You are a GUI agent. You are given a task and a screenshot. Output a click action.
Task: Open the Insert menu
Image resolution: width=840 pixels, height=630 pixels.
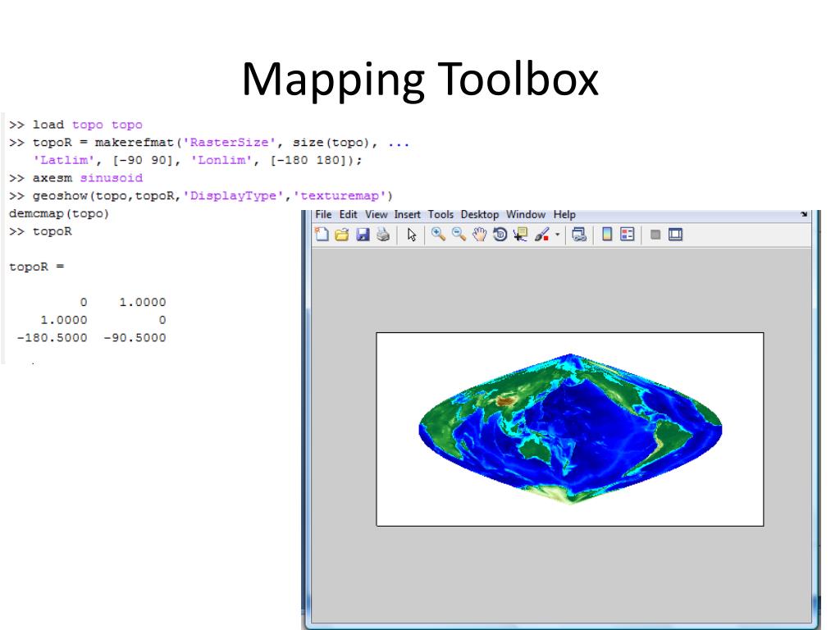point(407,214)
